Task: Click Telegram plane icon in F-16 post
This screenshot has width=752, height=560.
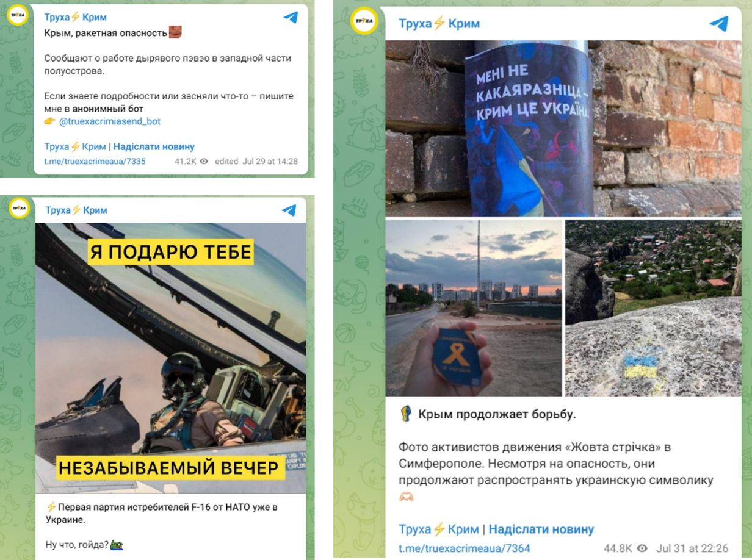Action: click(289, 210)
